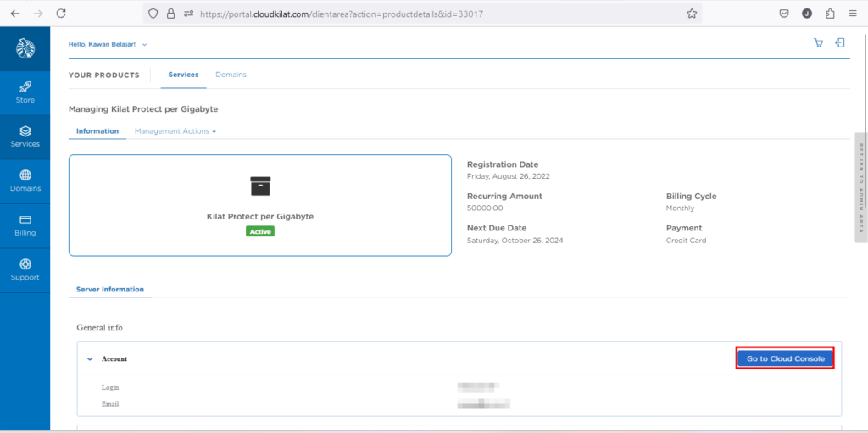Open Support in the sidebar
Viewport: 868px width, 433px height.
[25, 270]
